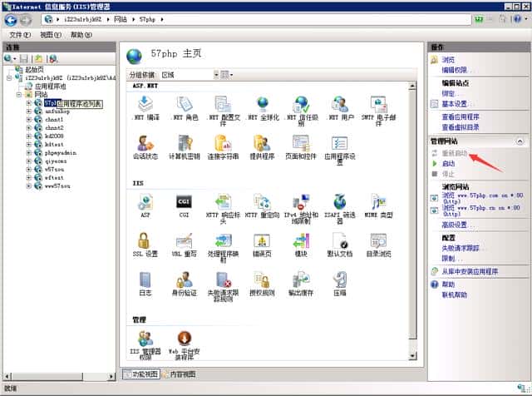Open the 帮助 menu in menu bar
Image resolution: width=532 pixels, height=396 pixels.
81,35
